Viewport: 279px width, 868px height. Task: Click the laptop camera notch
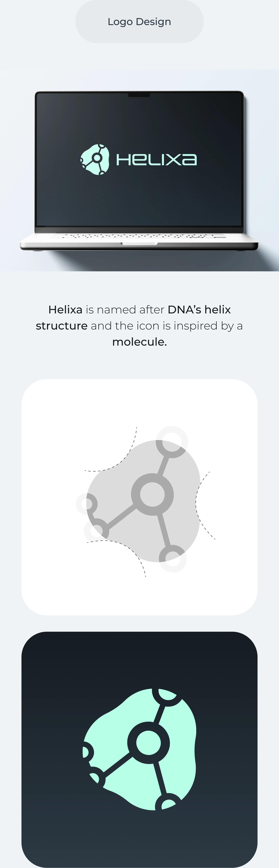(x=139, y=95)
